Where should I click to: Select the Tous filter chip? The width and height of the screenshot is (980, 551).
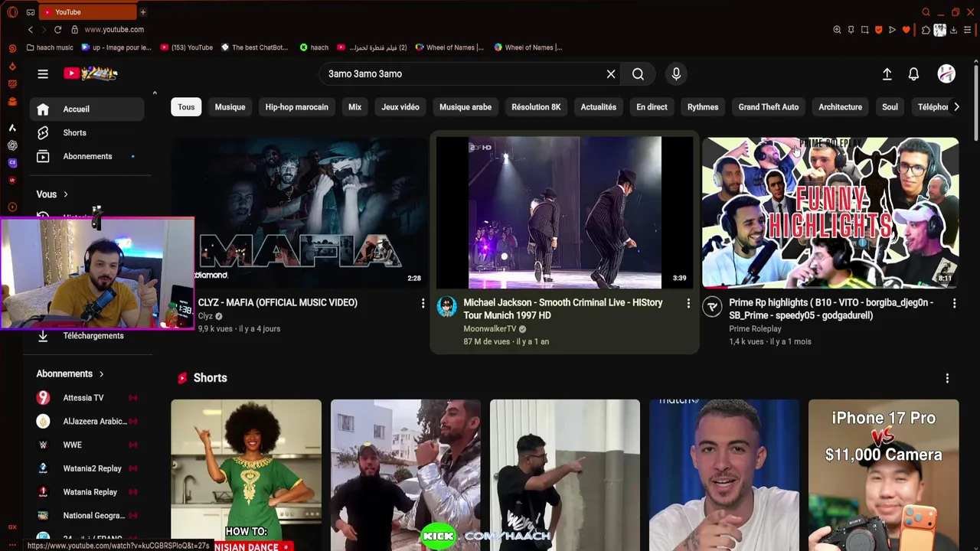coord(186,107)
